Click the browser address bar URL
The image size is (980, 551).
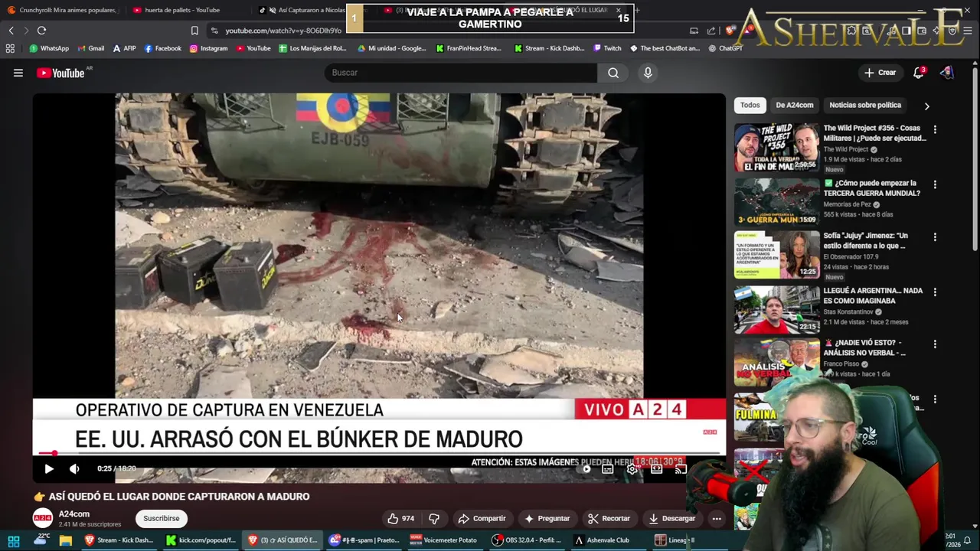tap(283, 31)
